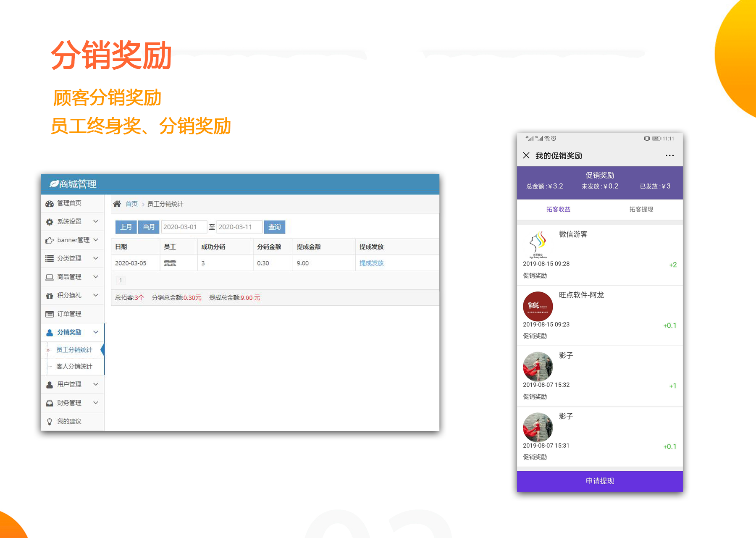
Task: Click page number 1 pagination button
Action: click(121, 280)
